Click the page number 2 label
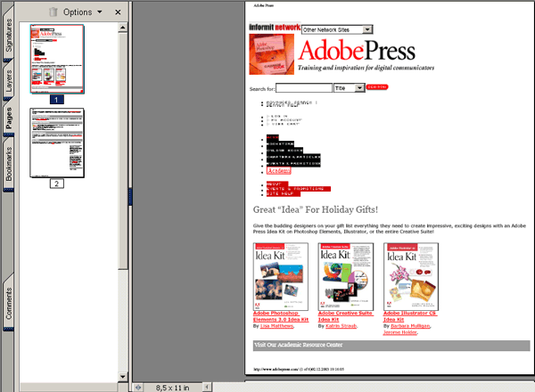535x392 pixels. pos(57,184)
